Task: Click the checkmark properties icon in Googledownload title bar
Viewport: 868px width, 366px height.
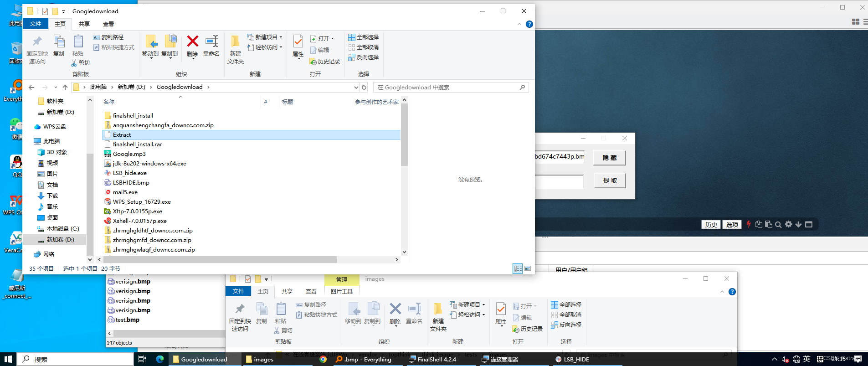Action: click(x=45, y=11)
